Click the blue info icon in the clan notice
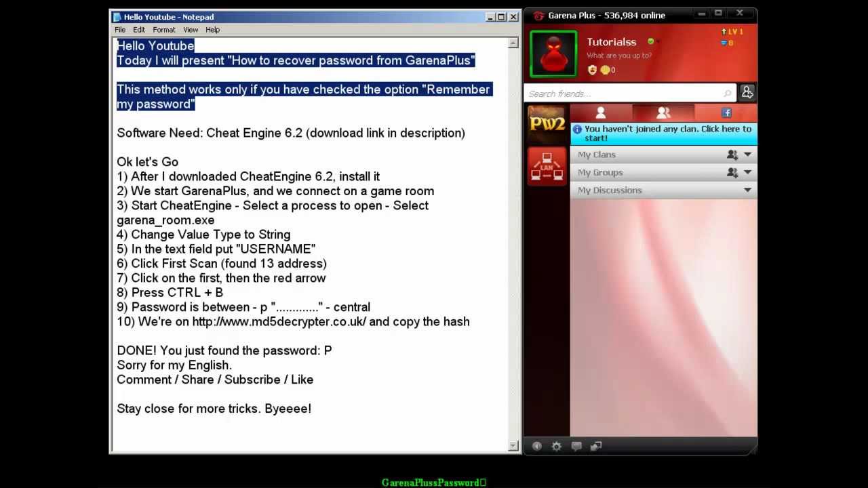Viewport: 868px width, 488px height. [577, 129]
